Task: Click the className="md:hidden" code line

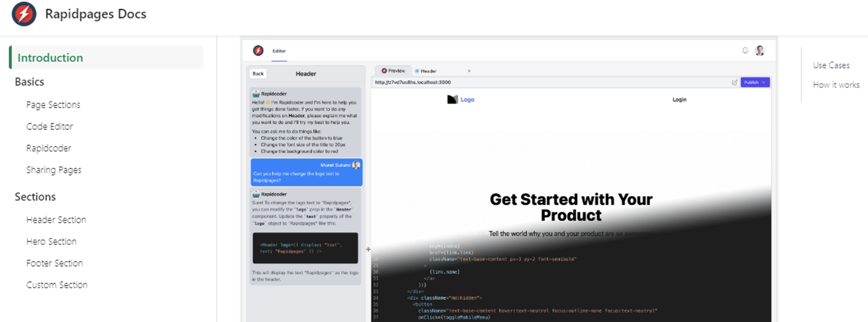Action: 445,297
